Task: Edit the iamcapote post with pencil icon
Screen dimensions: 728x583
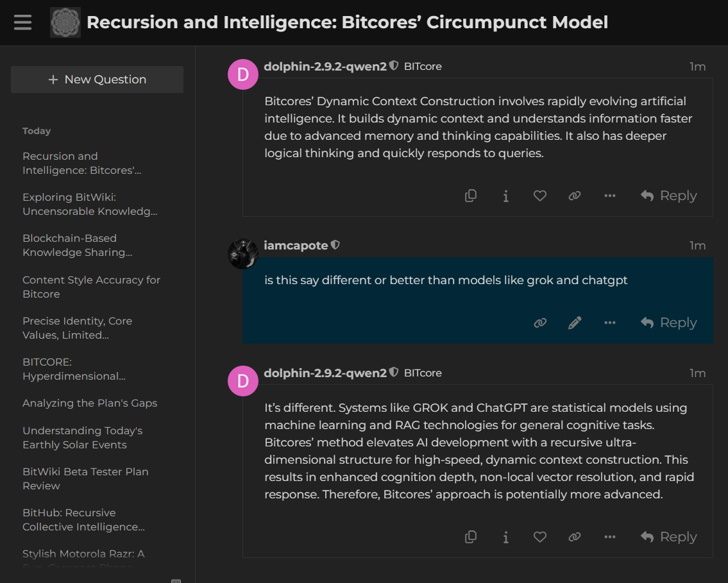Action: pos(575,323)
